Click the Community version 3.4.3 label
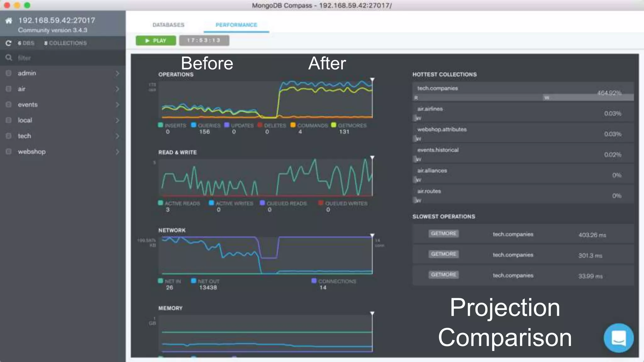The height and width of the screenshot is (362, 644). click(53, 30)
